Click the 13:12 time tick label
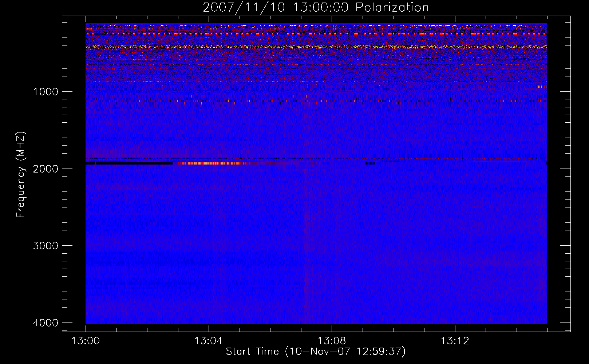This screenshot has width=589, height=364. click(x=455, y=341)
